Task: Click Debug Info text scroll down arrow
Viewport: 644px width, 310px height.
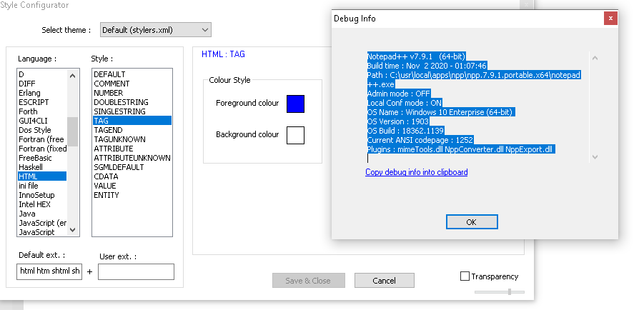Action: (x=595, y=156)
